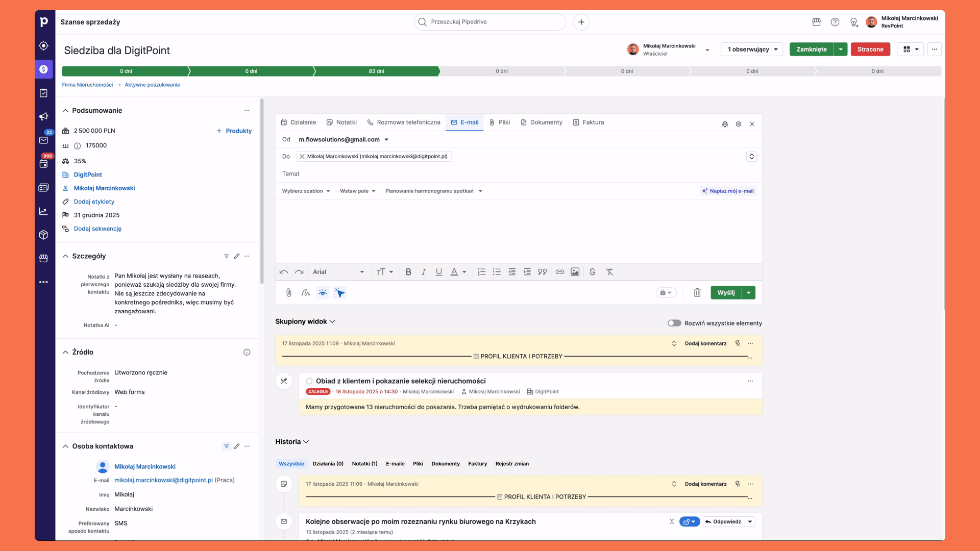Image resolution: width=980 pixels, height=551 pixels.
Task: Open Products via the cube sidebar icon
Action: [x=43, y=234]
